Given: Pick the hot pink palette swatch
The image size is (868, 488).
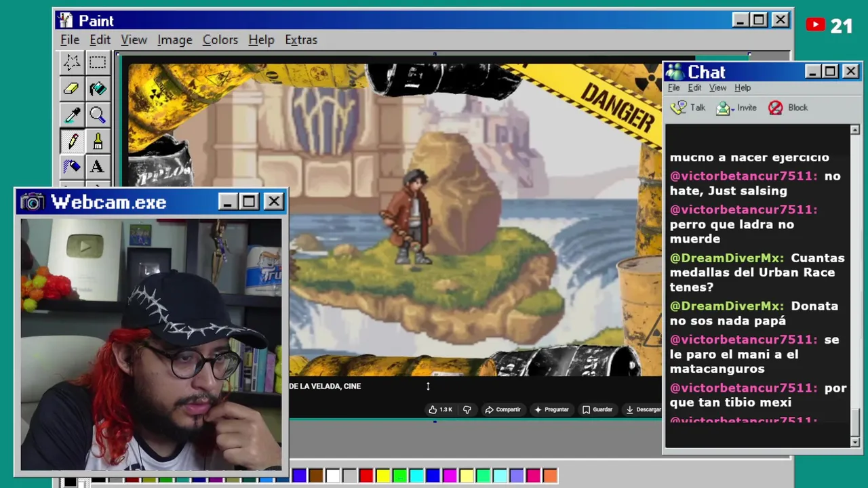Looking at the screenshot, I should tap(533, 476).
